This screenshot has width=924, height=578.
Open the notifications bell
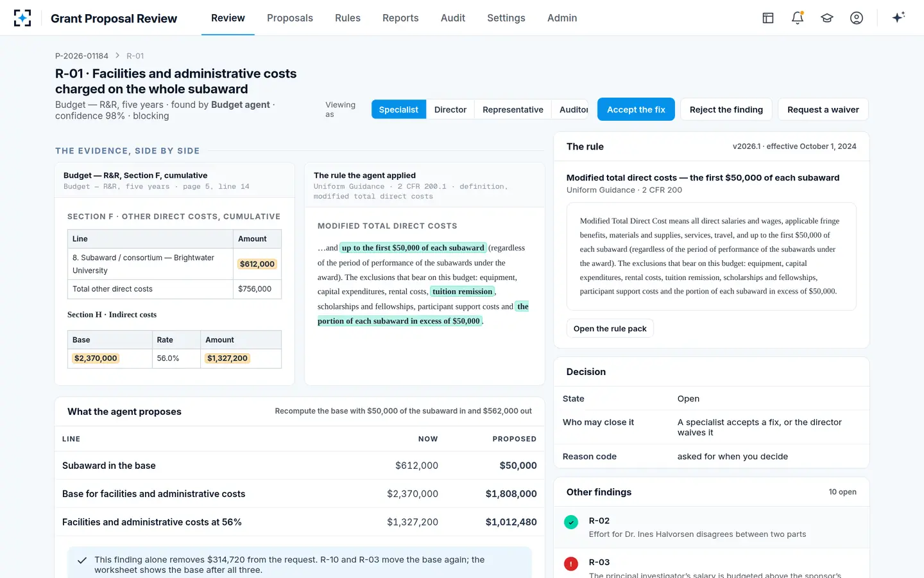[x=798, y=18]
